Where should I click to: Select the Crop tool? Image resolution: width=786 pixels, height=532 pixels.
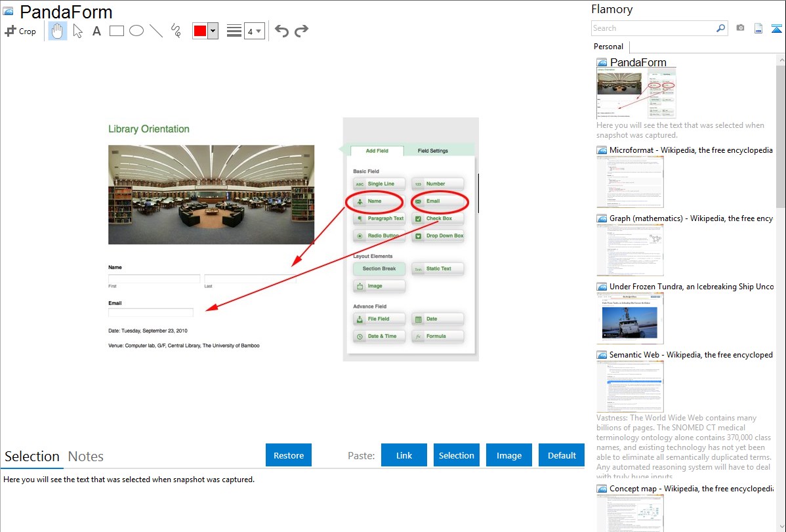20,31
